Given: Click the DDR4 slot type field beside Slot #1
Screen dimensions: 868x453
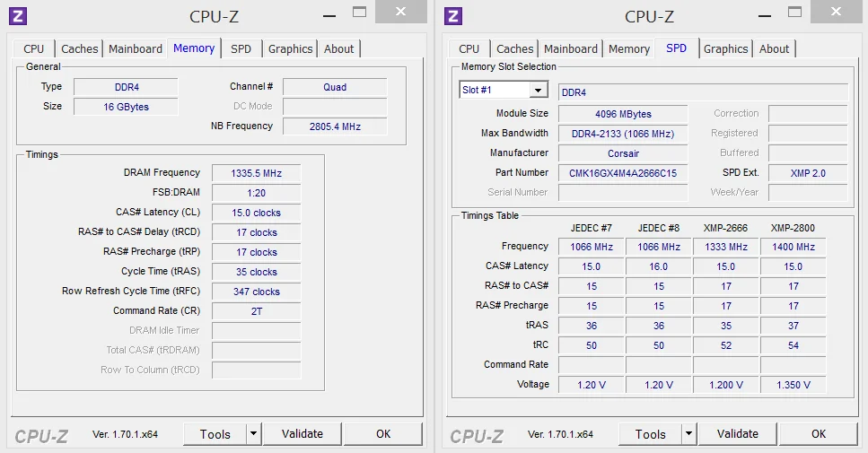Looking at the screenshot, I should 703,92.
